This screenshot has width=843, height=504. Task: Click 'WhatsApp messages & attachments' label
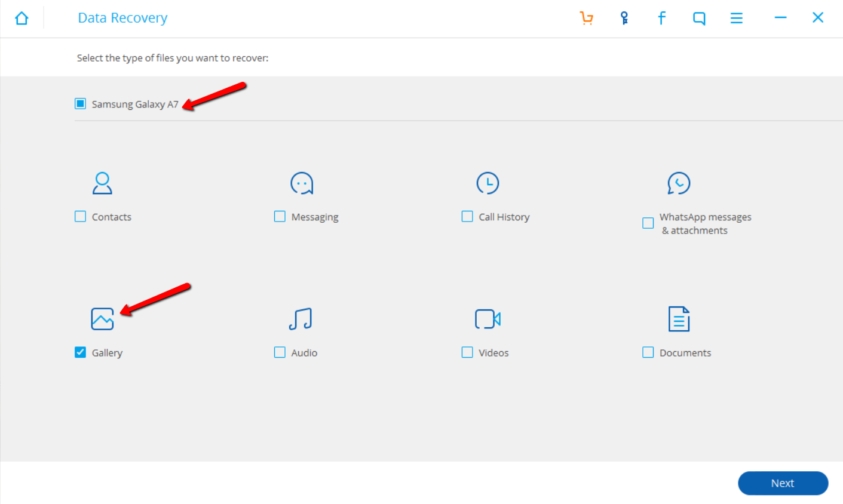705,224
